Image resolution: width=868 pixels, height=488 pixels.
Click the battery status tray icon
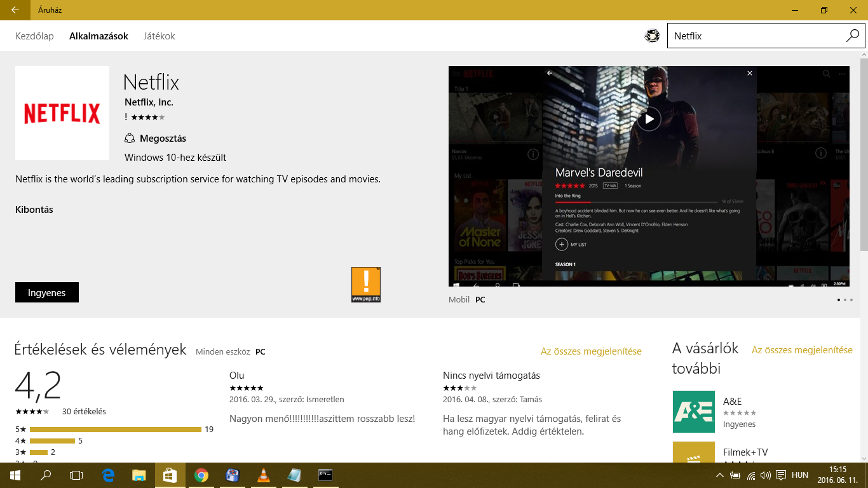pyautogui.click(x=735, y=475)
